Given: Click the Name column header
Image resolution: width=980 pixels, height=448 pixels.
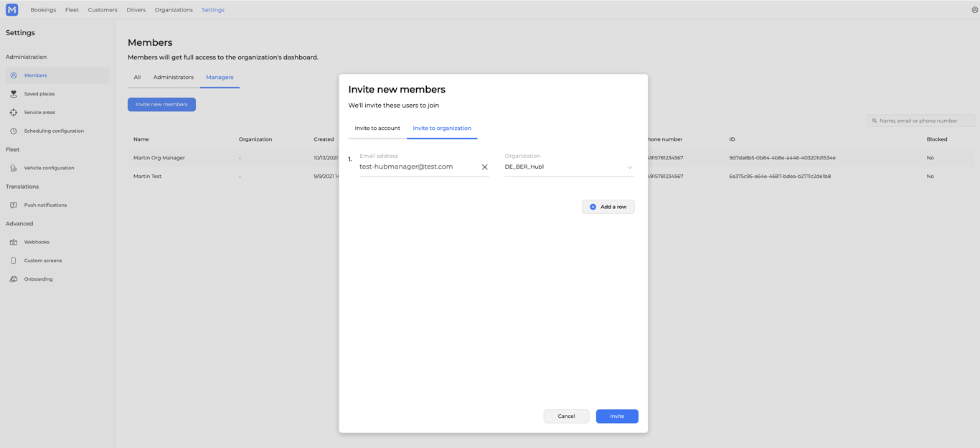Looking at the screenshot, I should coord(141,139).
